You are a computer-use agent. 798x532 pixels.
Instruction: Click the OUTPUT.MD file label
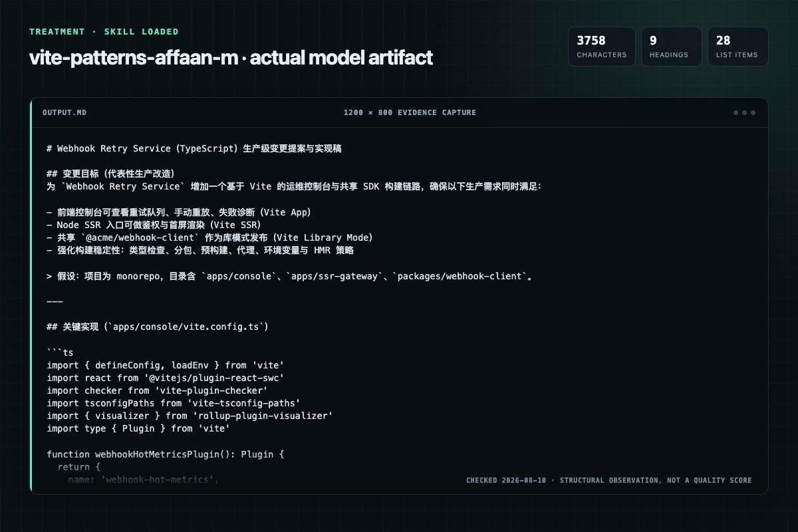[65, 112]
